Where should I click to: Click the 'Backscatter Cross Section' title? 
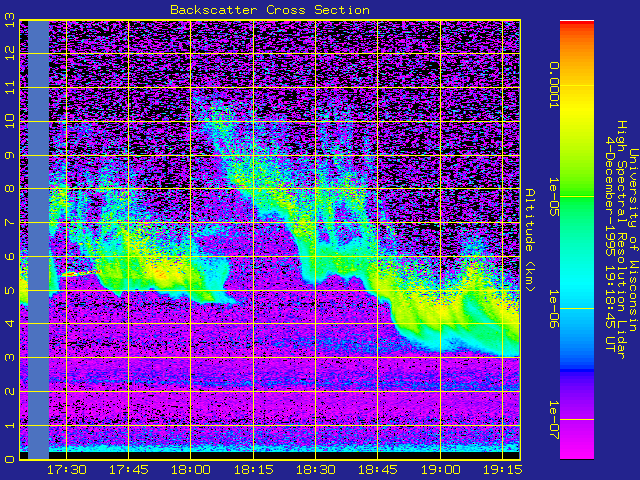coord(270,10)
